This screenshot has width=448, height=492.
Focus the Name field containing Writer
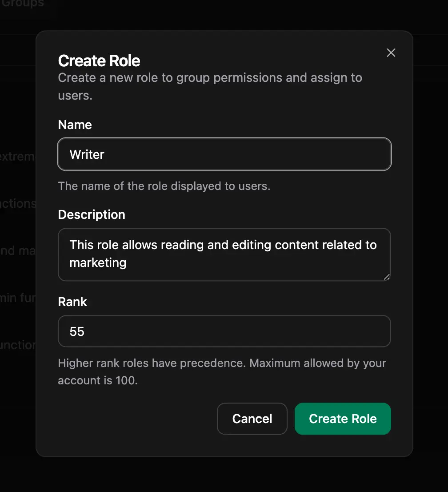[x=224, y=154]
